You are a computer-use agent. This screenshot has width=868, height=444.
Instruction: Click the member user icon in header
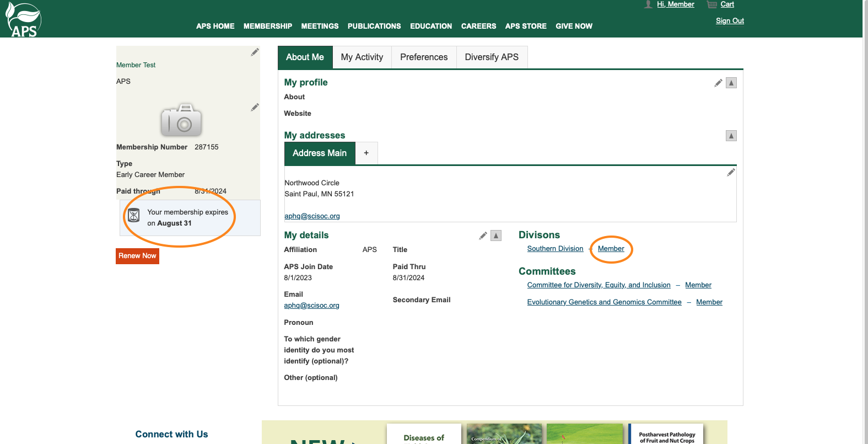point(648,4)
